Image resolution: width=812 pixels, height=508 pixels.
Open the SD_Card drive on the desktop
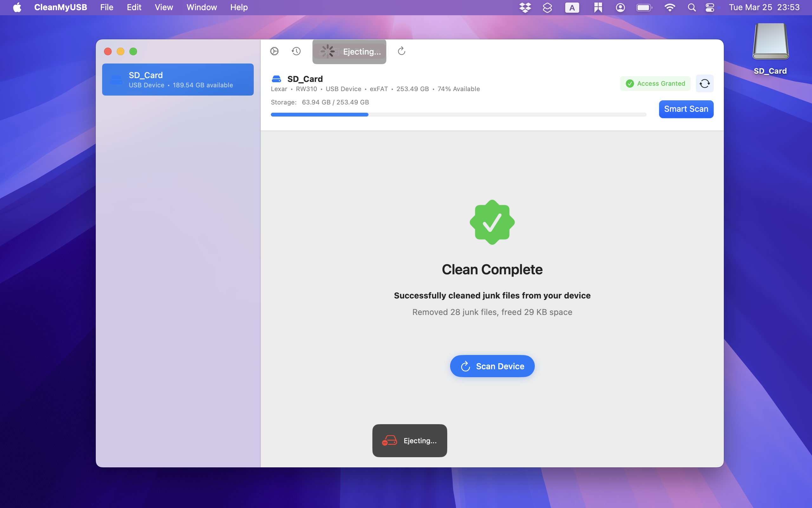click(770, 49)
